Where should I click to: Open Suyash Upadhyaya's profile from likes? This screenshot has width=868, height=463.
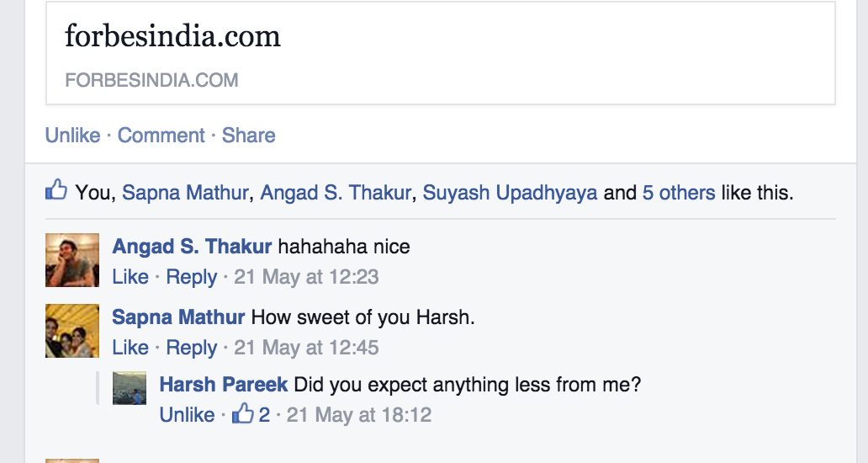(x=510, y=193)
